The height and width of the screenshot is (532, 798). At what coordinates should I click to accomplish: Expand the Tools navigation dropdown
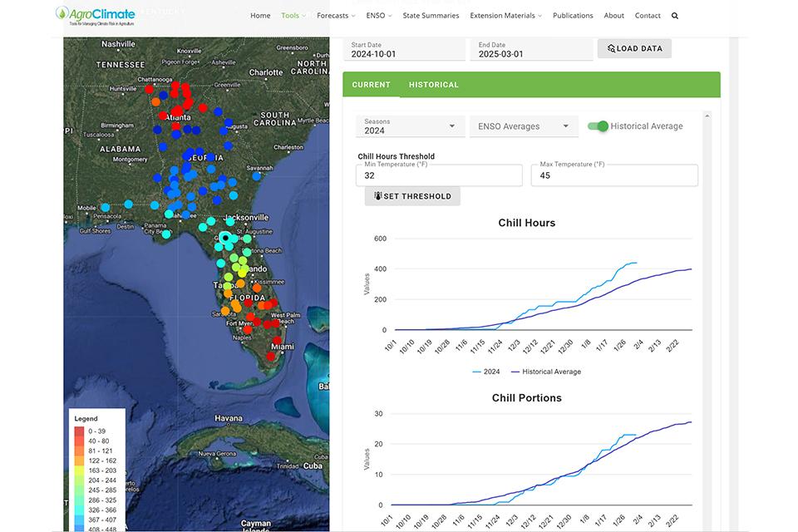coord(292,15)
